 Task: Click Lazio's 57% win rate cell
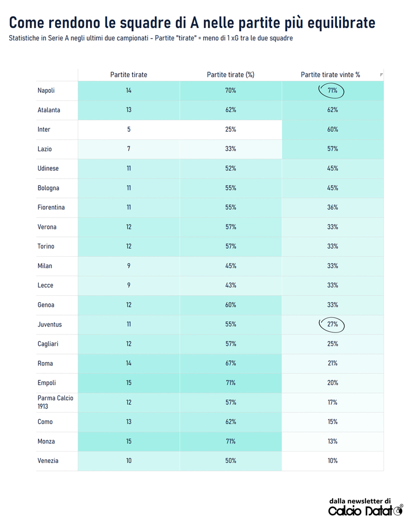point(333,149)
